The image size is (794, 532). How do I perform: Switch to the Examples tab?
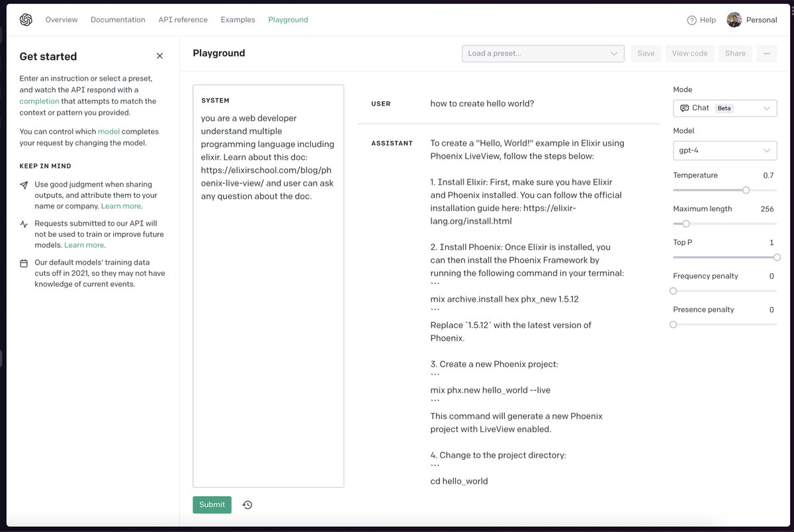238,20
